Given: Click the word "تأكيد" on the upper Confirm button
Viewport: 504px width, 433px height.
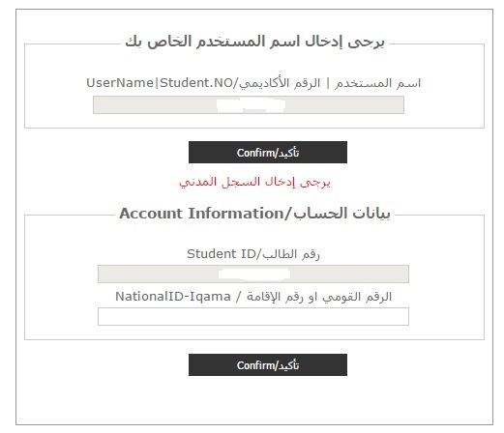Looking at the screenshot, I should pyautogui.click(x=288, y=153).
